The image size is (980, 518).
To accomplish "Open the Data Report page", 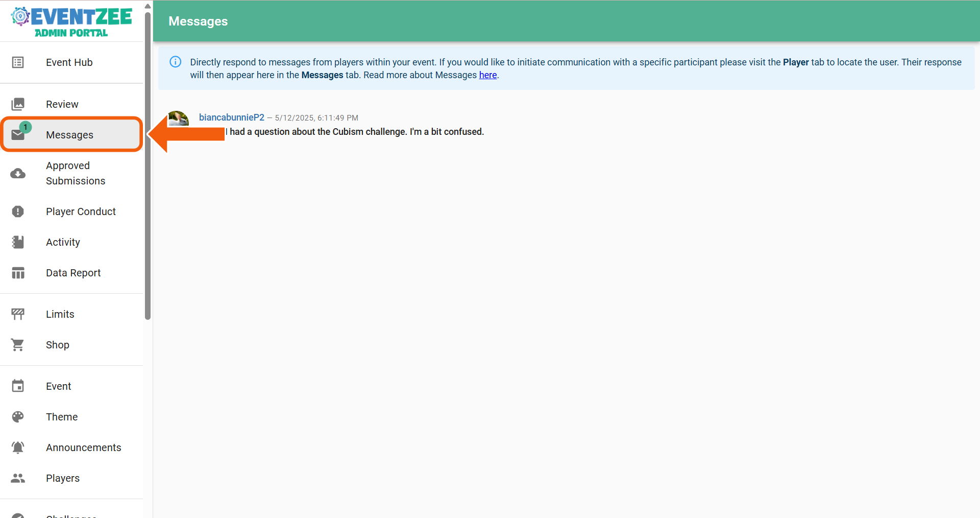I will pos(71,273).
